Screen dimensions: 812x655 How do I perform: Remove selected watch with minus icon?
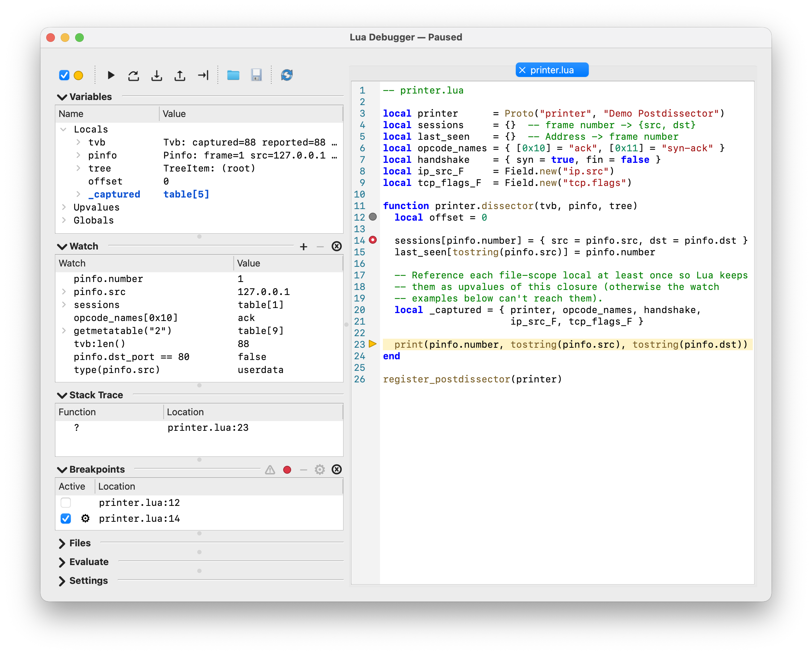320,247
